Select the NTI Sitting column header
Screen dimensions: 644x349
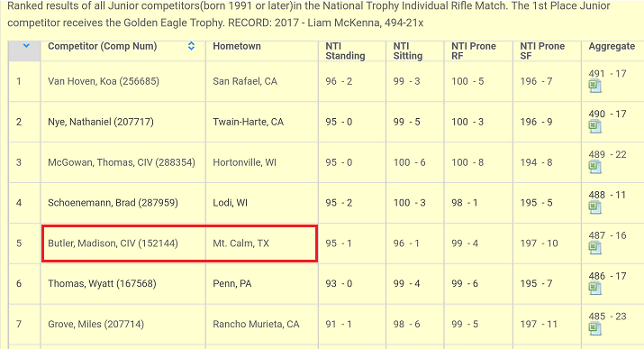click(x=407, y=51)
